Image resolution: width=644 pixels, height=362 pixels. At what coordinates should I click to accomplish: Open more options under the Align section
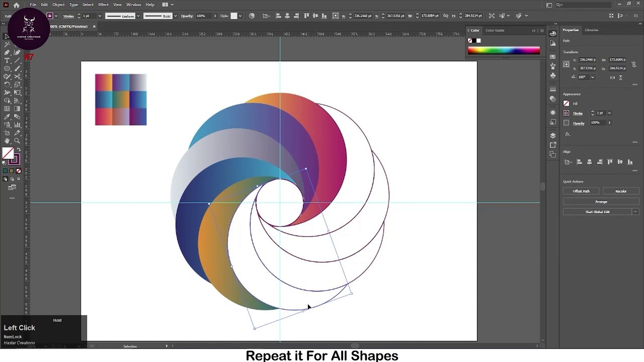click(x=635, y=171)
